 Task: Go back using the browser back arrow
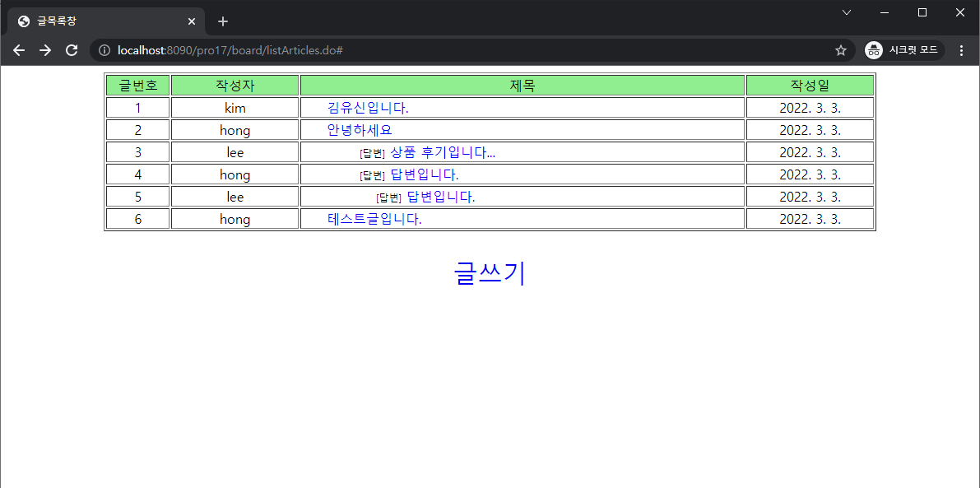(x=19, y=50)
